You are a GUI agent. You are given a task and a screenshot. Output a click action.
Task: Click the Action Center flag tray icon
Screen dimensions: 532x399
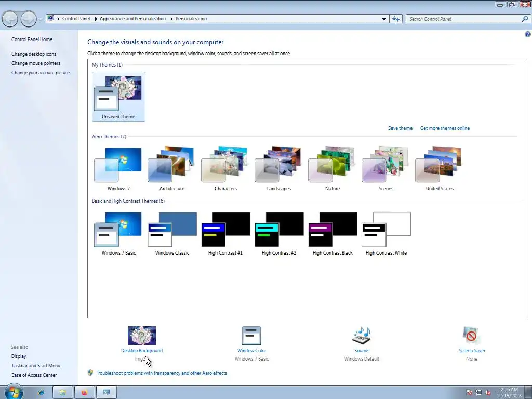pyautogui.click(x=470, y=393)
